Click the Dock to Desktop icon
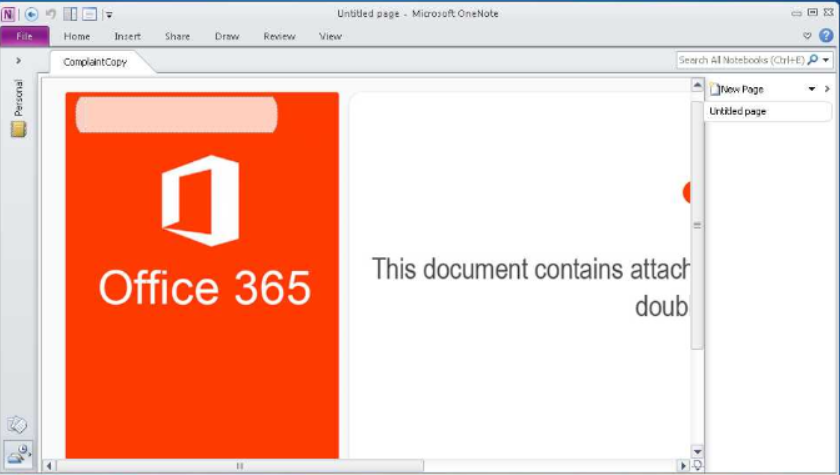 [x=70, y=14]
